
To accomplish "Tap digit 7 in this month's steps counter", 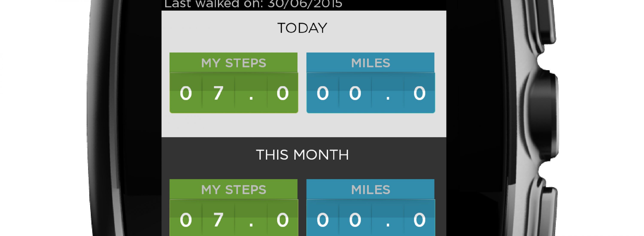I will pos(218,220).
